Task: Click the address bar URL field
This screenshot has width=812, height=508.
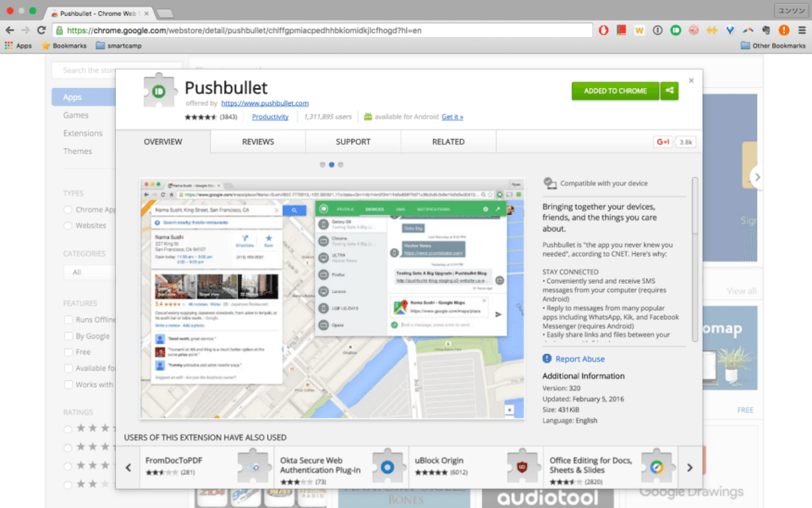Action: click(x=321, y=30)
